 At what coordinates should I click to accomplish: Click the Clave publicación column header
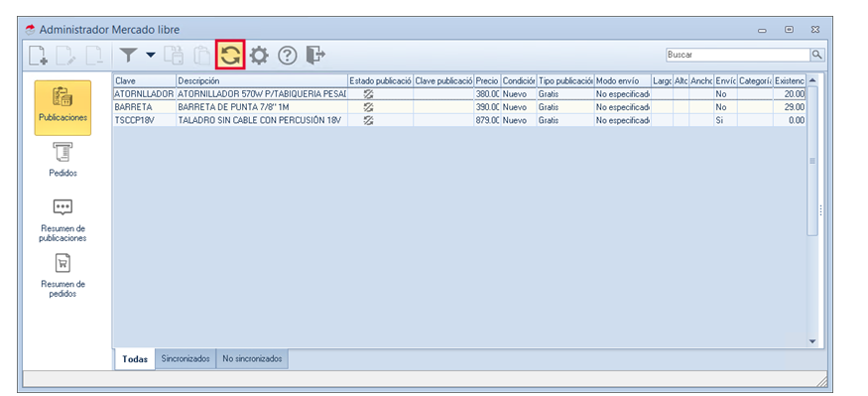tap(443, 80)
